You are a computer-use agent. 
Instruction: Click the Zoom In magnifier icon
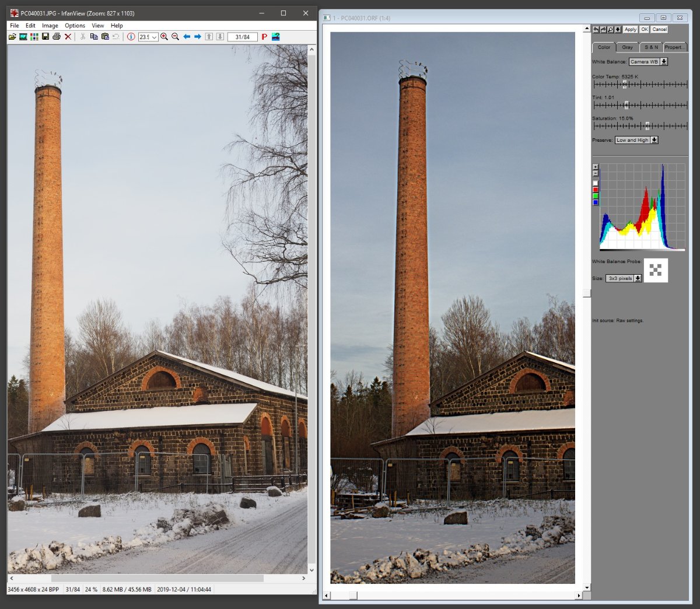(164, 37)
